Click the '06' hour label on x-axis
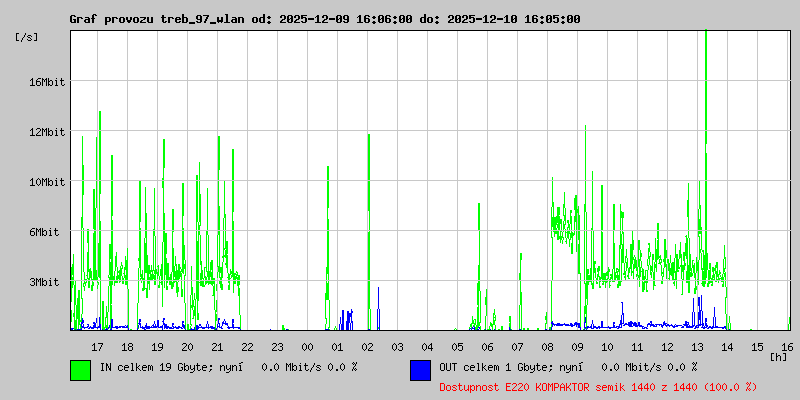The image size is (800, 400). (487, 347)
